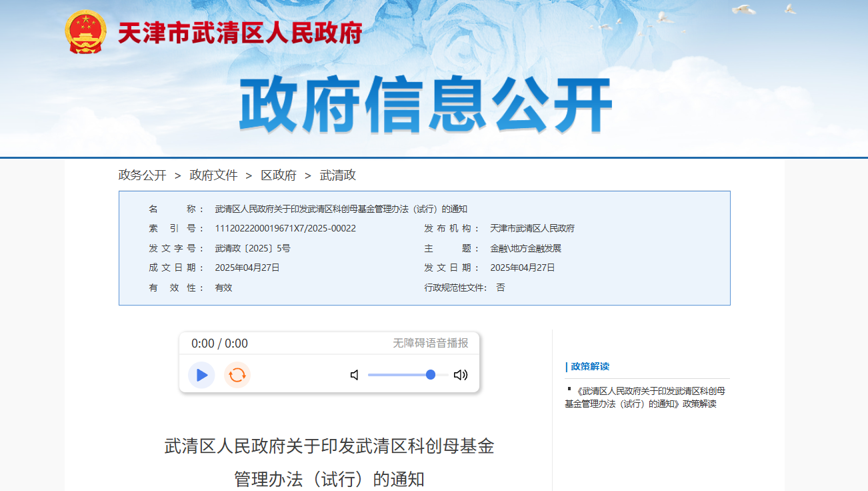Mute audio with the low-volume speaker icon
Viewport: 868px width, 491px height.
(355, 375)
